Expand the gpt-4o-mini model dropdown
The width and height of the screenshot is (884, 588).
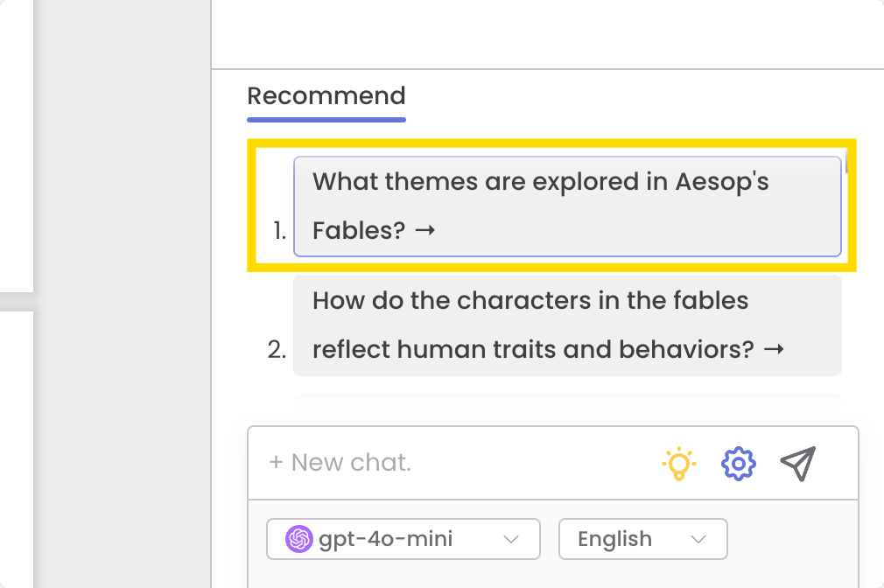pos(403,539)
